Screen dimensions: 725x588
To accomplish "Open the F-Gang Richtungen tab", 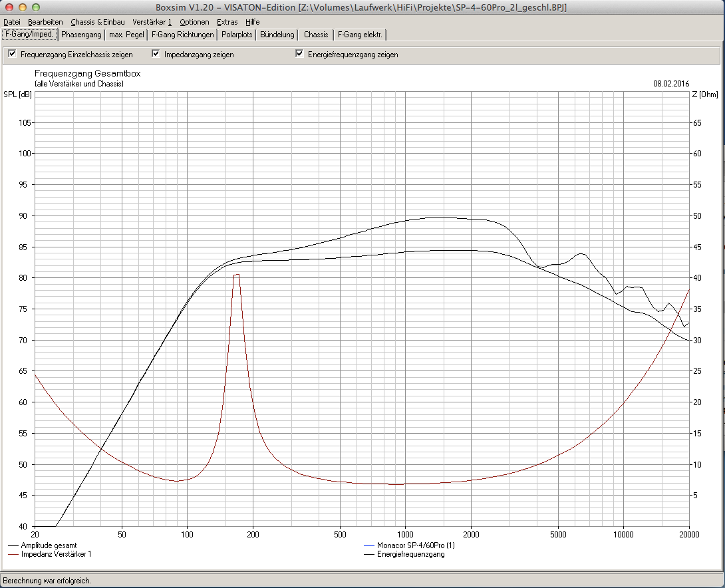I will coord(183,35).
